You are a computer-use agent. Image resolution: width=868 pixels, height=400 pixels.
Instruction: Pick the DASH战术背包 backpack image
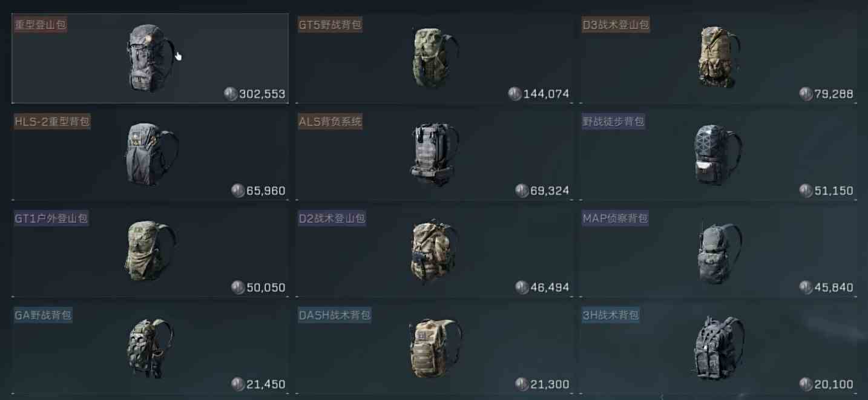pyautogui.click(x=435, y=348)
